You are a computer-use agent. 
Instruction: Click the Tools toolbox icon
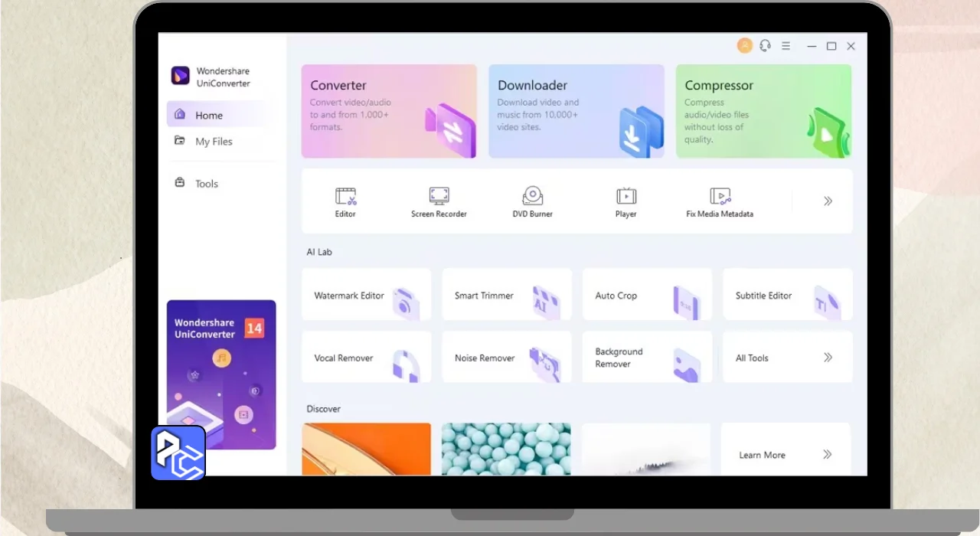click(180, 183)
